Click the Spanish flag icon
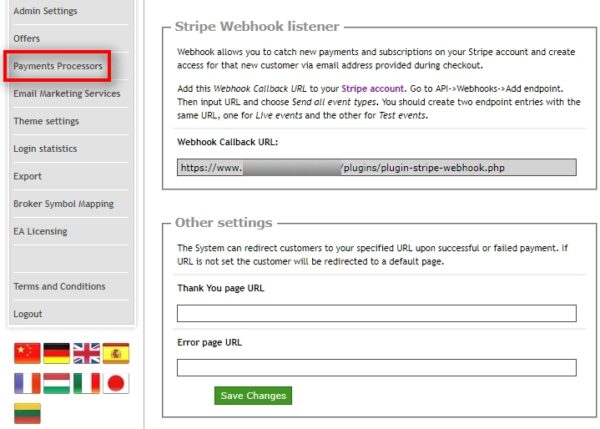600x429 pixels. pyautogui.click(x=116, y=352)
